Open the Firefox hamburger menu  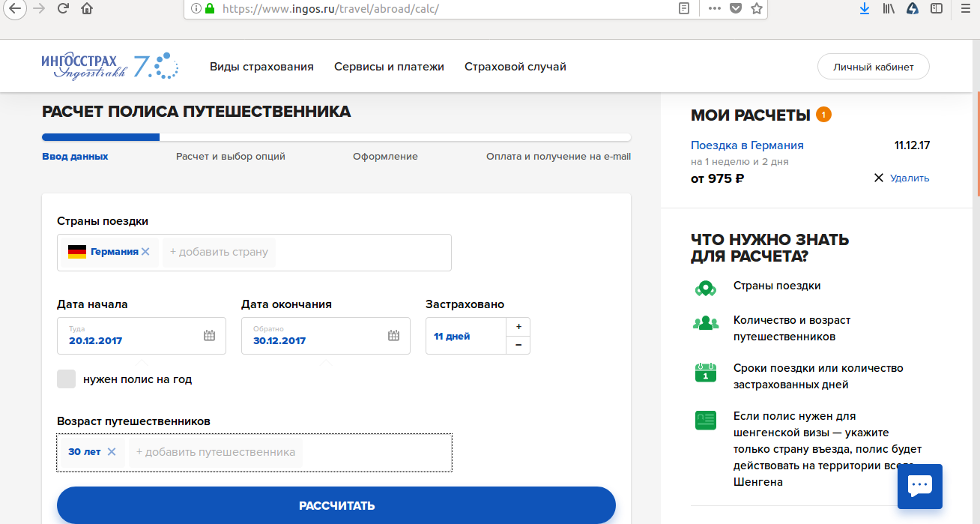(964, 9)
